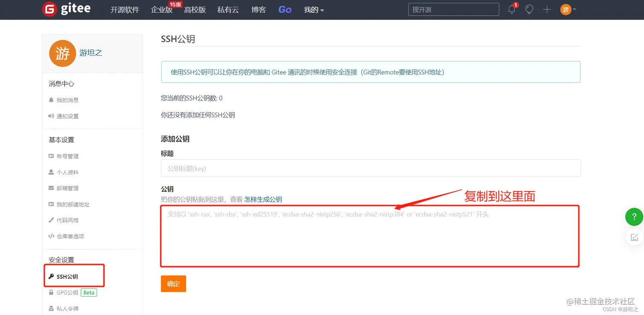Open 私人令牌 in sidebar
Viewport: 644px width, 315px height.
pos(68,308)
